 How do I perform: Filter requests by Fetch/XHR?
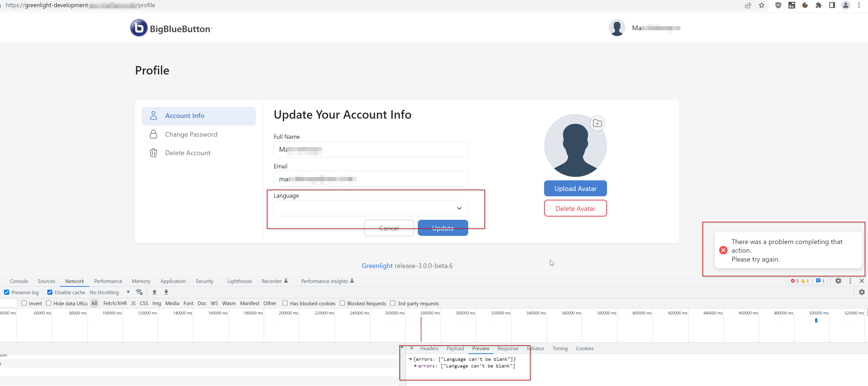coord(115,303)
